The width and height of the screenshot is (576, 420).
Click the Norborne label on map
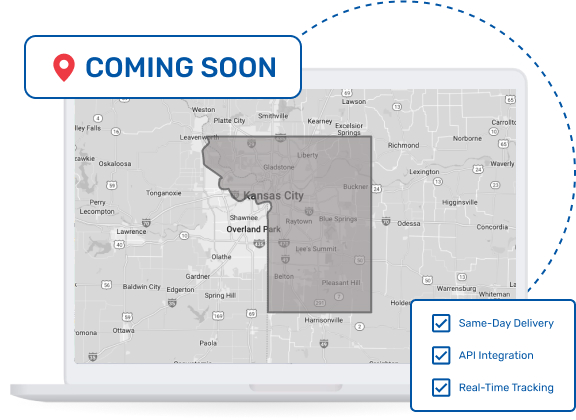[467, 138]
